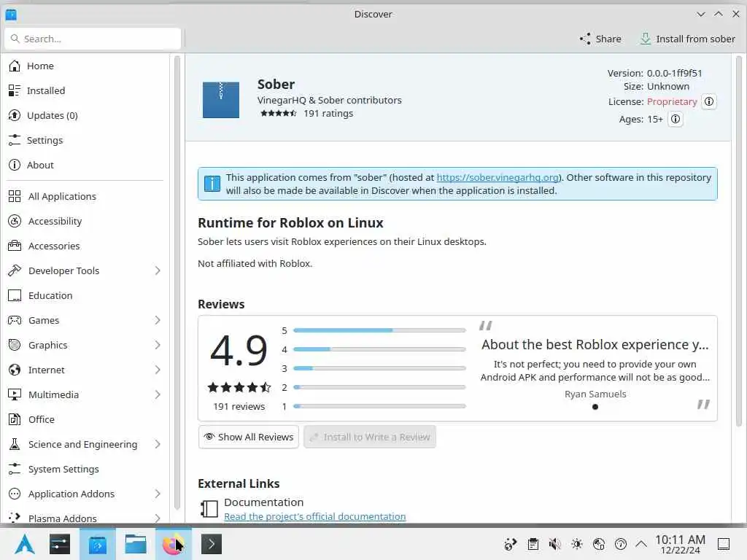Viewport: 747px width, 560px height.
Task: Open the application launcher in taskbar
Action: tap(25, 544)
